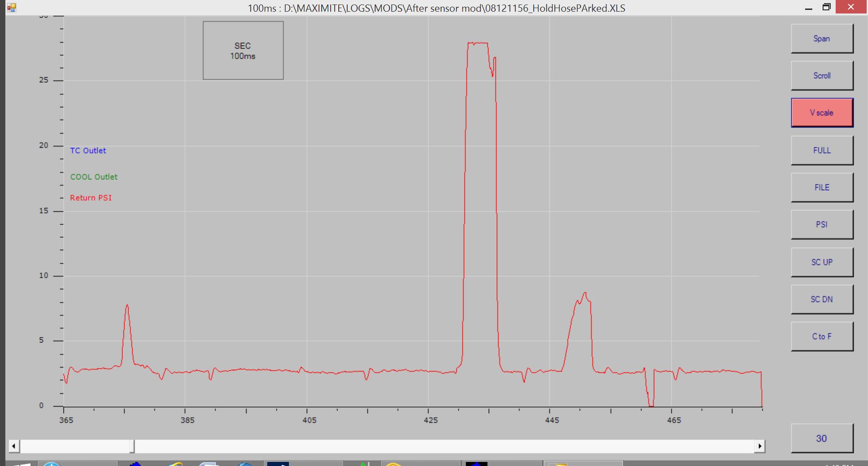868x466 pixels.
Task: Click the horizontal scrollbar thumb
Action: pyautogui.click(x=132, y=446)
